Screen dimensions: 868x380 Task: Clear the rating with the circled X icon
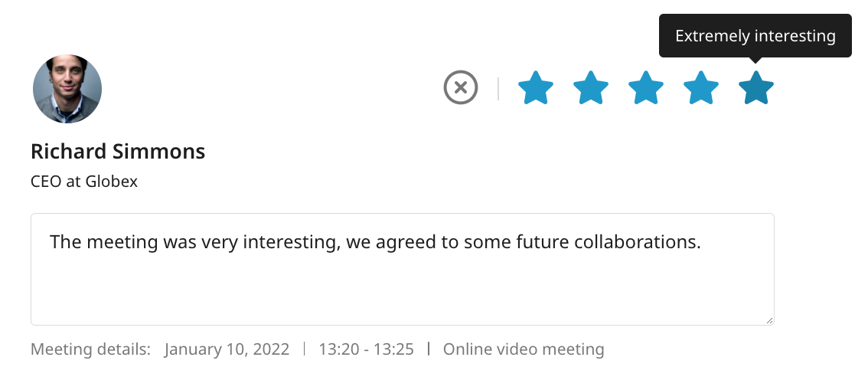pos(461,87)
